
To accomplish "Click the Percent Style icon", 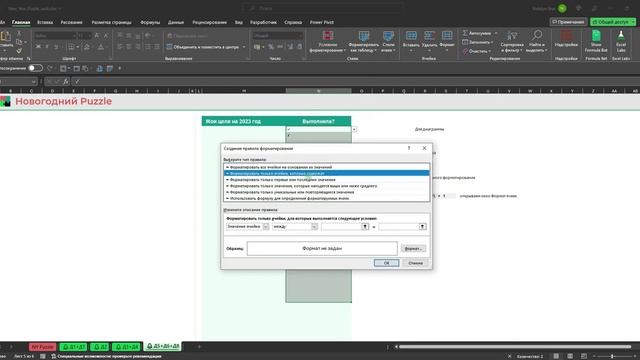I will pos(271,47).
